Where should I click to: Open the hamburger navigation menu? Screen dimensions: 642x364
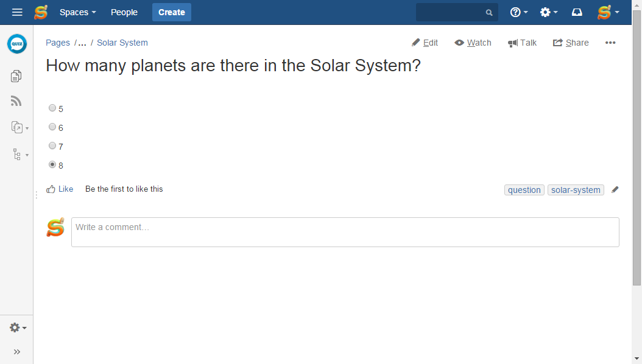tap(17, 12)
